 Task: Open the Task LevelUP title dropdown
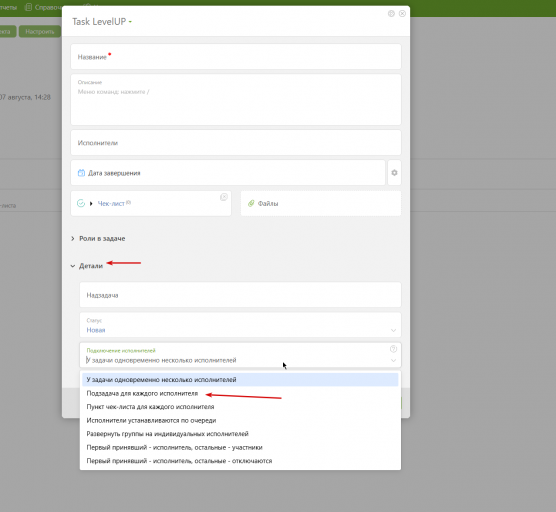pyautogui.click(x=130, y=22)
